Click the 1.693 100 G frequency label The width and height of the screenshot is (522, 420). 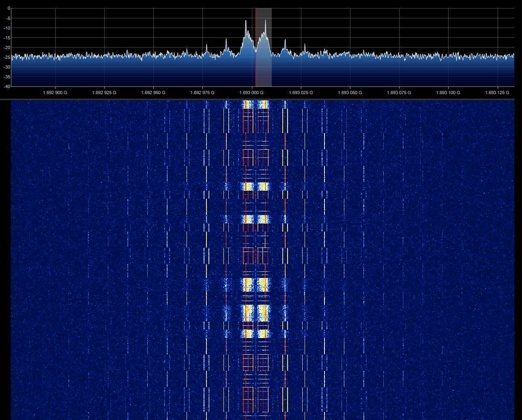tap(448, 93)
